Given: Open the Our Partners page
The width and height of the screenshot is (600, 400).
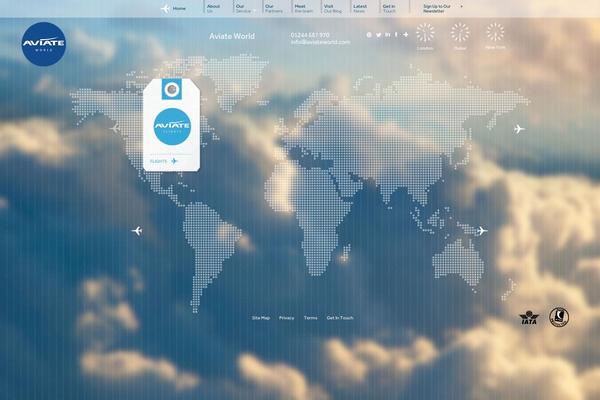Looking at the screenshot, I should click(274, 8).
